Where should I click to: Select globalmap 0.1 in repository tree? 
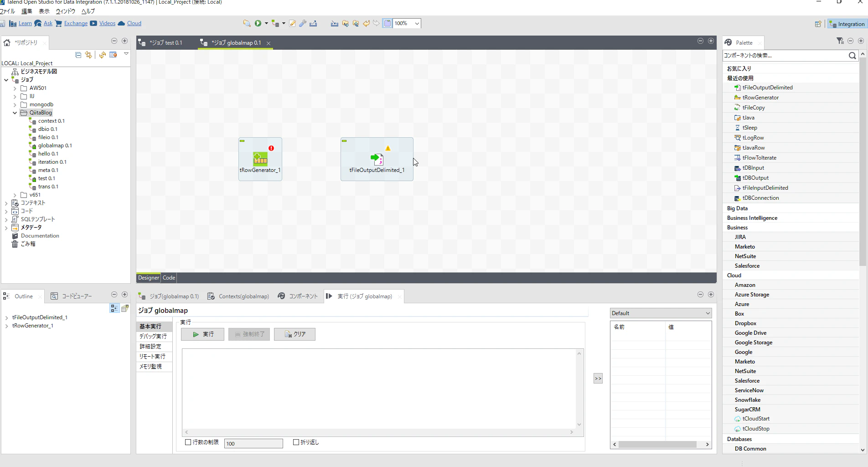55,145
